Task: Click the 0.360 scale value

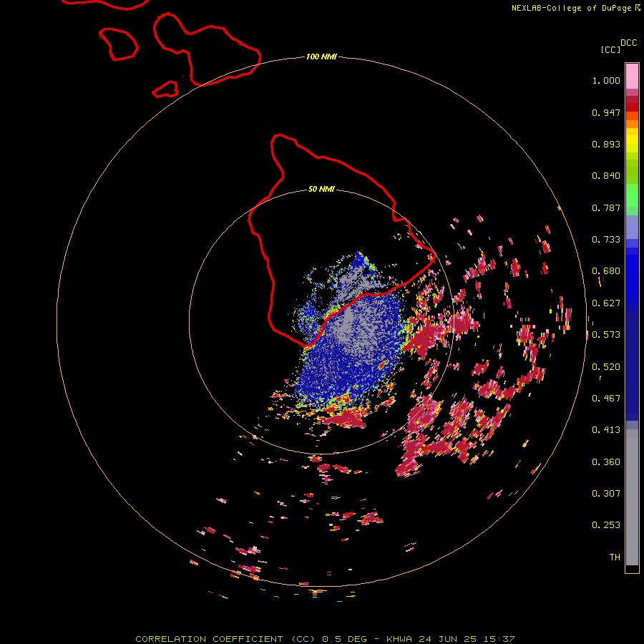Action: [x=606, y=462]
